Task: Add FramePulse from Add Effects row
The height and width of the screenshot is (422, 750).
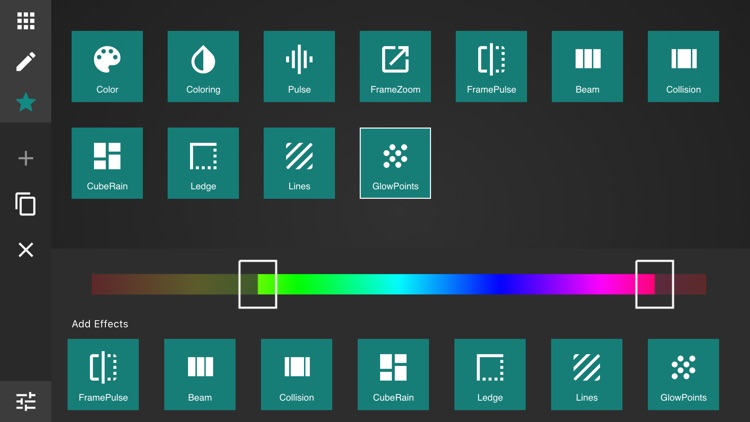Action: tap(103, 375)
